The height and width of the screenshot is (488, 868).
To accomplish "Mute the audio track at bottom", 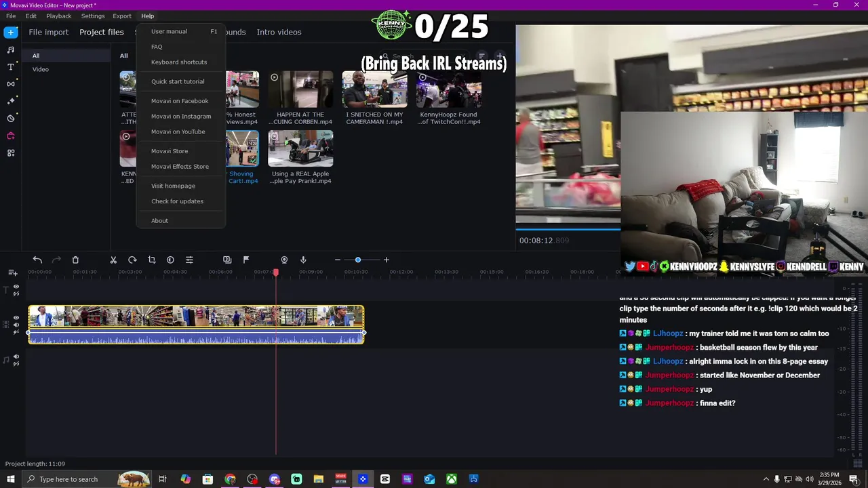I will [x=16, y=356].
